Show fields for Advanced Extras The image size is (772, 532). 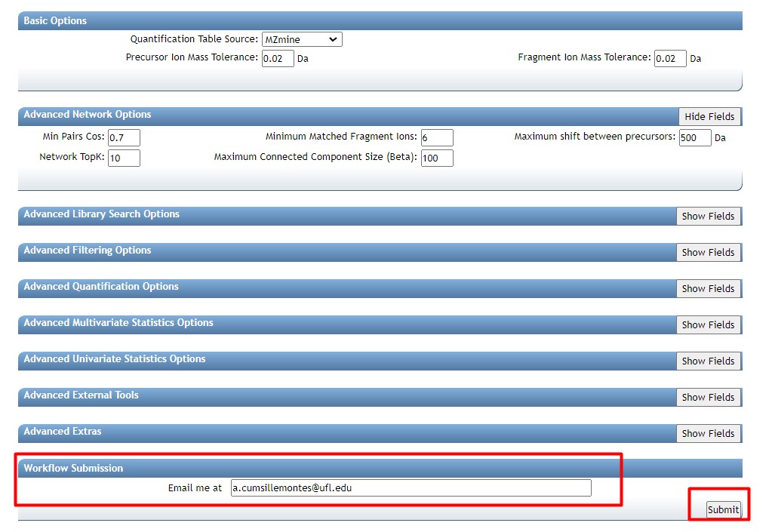tap(708, 433)
